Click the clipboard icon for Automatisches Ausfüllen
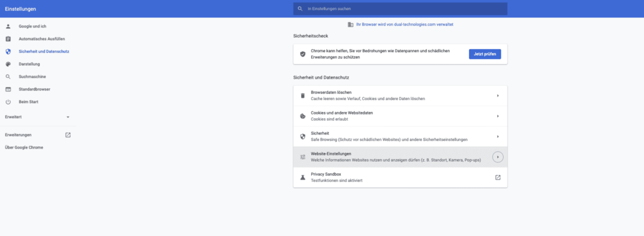The height and width of the screenshot is (236, 644). tap(8, 39)
